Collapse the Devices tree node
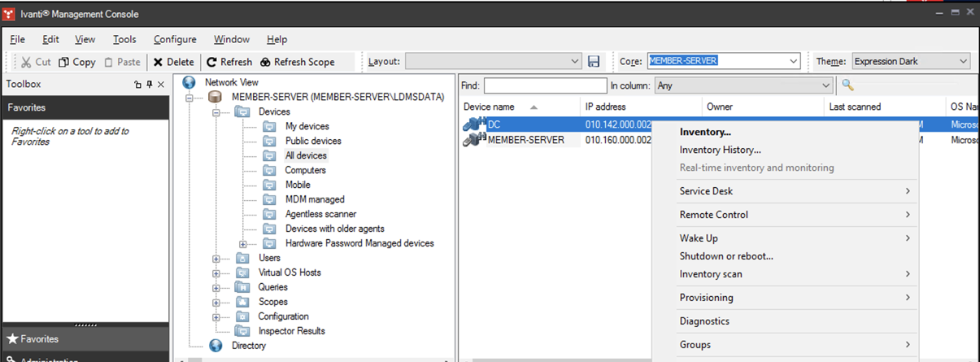 coord(216,111)
